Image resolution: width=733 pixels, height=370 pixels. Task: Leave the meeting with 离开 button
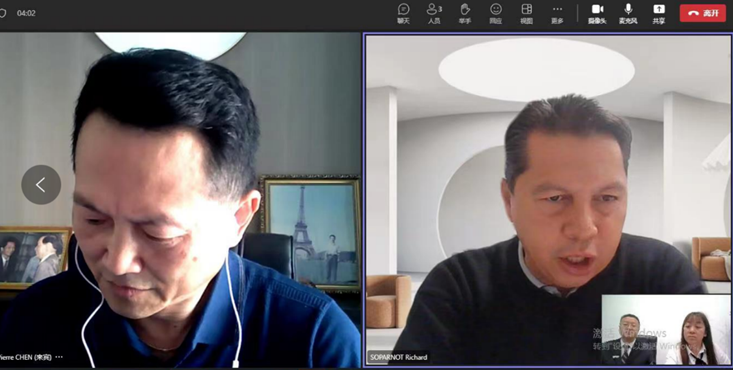(703, 13)
